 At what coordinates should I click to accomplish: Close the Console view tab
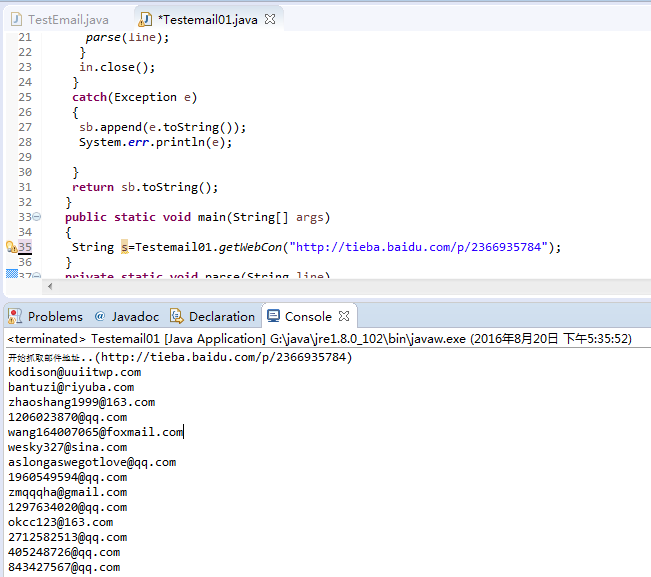(343, 316)
